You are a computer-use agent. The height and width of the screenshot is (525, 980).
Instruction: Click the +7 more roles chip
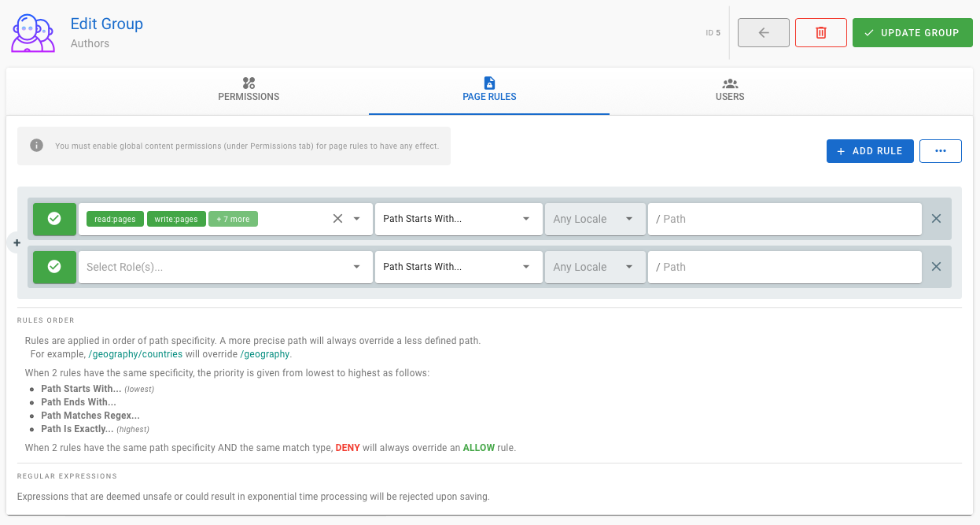pyautogui.click(x=234, y=219)
